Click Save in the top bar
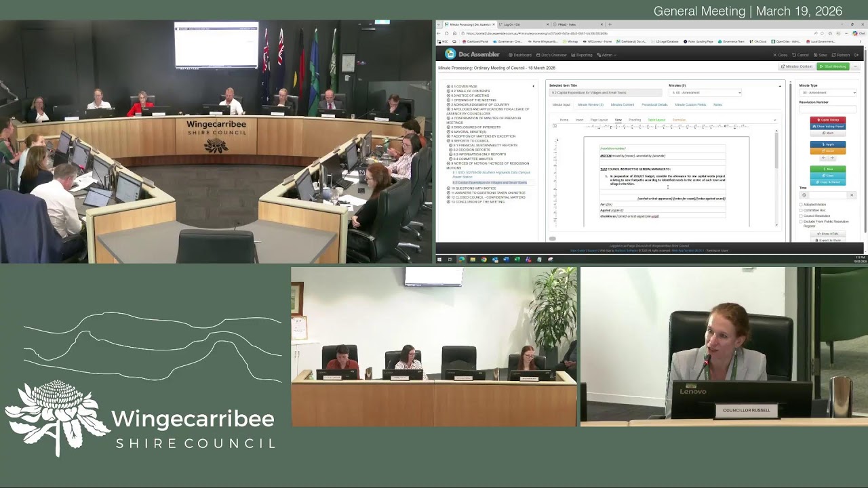The height and width of the screenshot is (488, 868). 821,55
